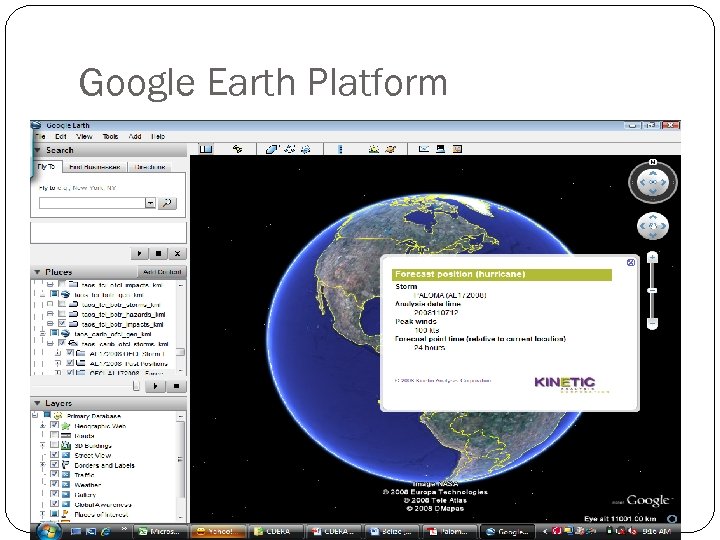Viewport: 720px width, 540px height.
Task: Uncheck the Global Awareness layer
Action: point(54,504)
